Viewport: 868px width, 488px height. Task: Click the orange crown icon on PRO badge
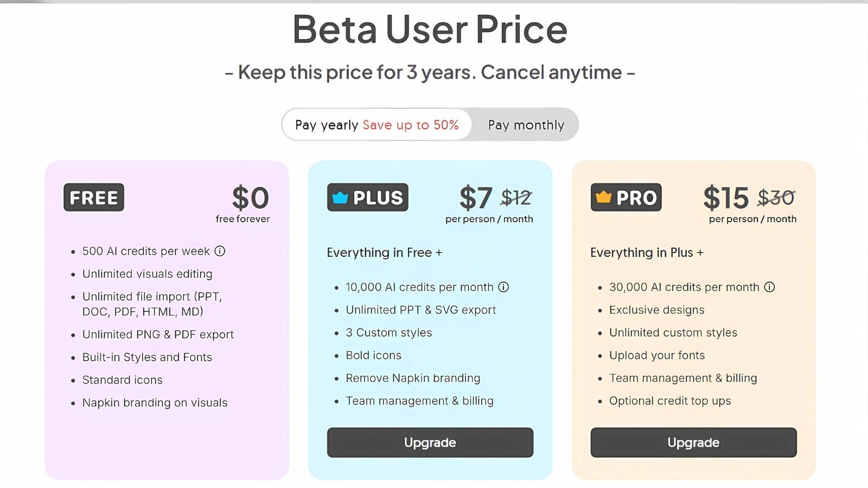(x=603, y=197)
